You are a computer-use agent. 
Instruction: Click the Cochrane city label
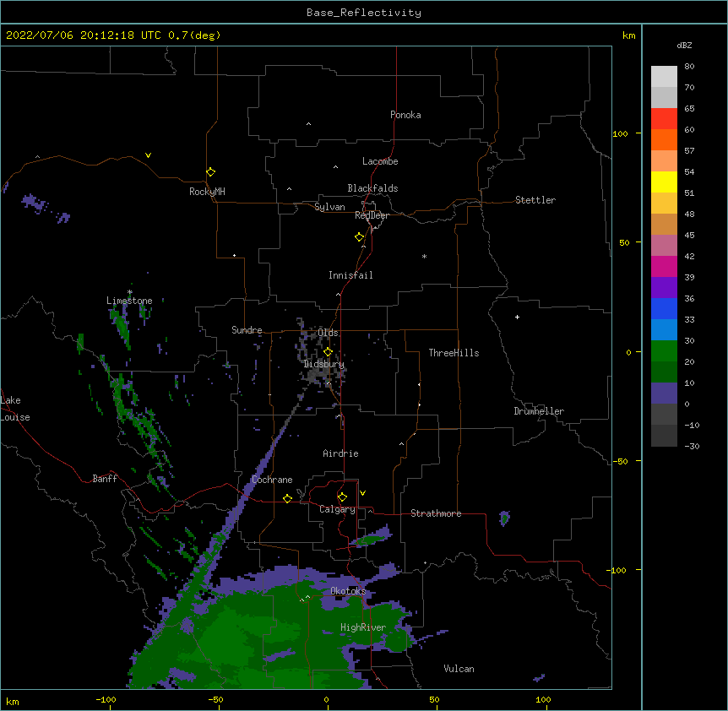point(272,480)
